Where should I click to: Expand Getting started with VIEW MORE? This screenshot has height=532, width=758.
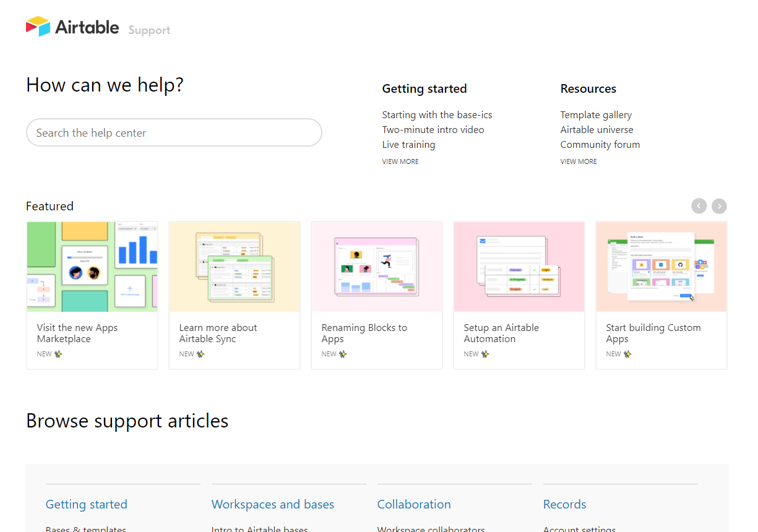(x=400, y=161)
